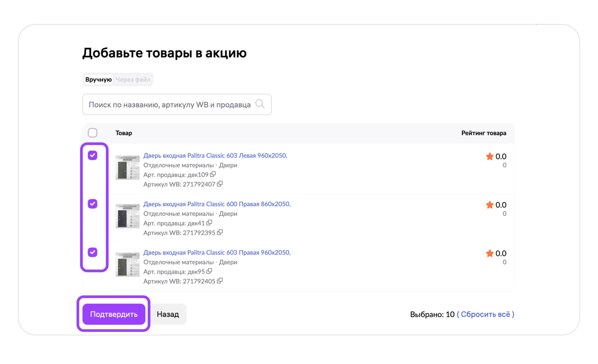Copy seller article двк95
This screenshot has width=598, height=364.
pos(209,271)
